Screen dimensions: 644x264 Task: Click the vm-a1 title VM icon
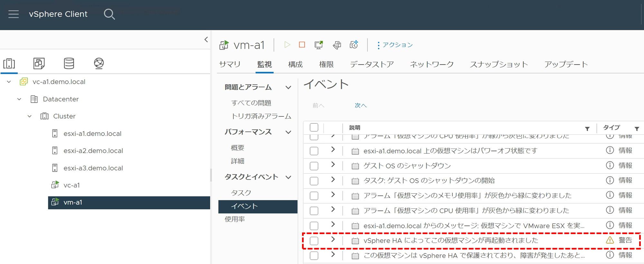point(224,45)
